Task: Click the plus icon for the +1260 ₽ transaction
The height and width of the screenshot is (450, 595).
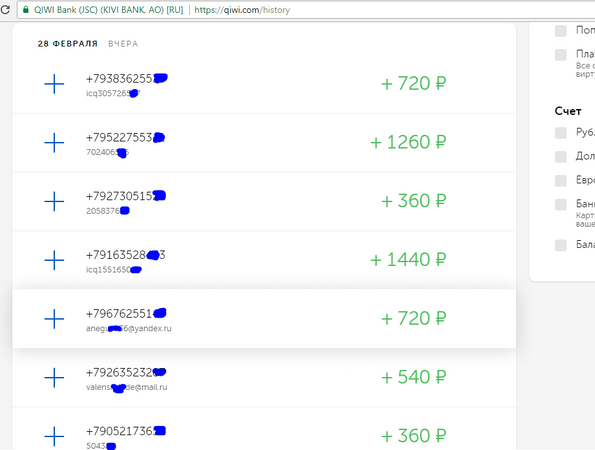Action: [54, 143]
